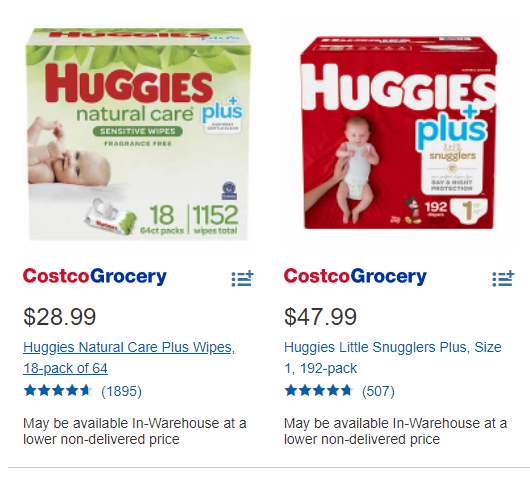Click star rating for Huggies wipes

(x=57, y=391)
